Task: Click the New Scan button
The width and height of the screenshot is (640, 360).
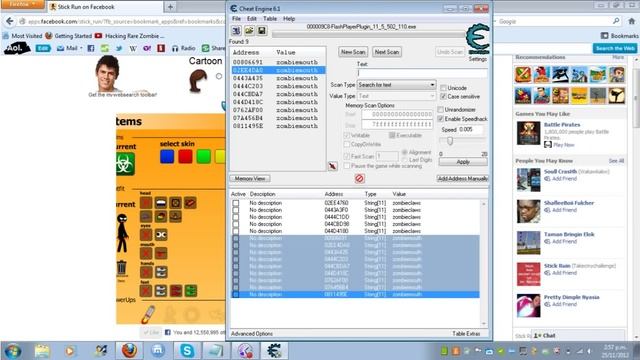Action: (353, 52)
